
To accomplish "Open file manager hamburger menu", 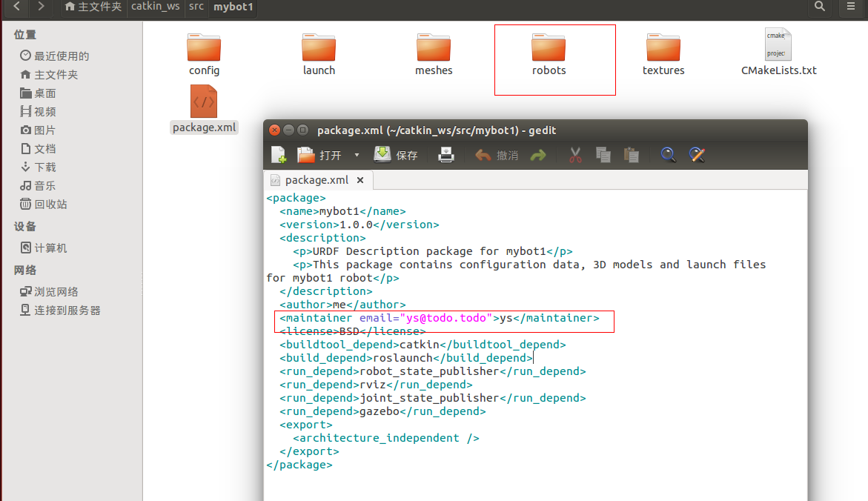I will pos(851,6).
